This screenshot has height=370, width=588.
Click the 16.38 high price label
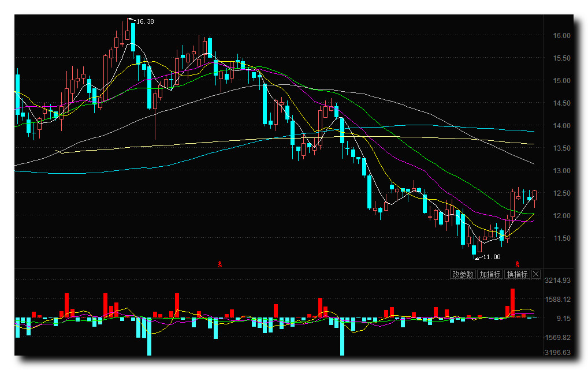point(145,21)
